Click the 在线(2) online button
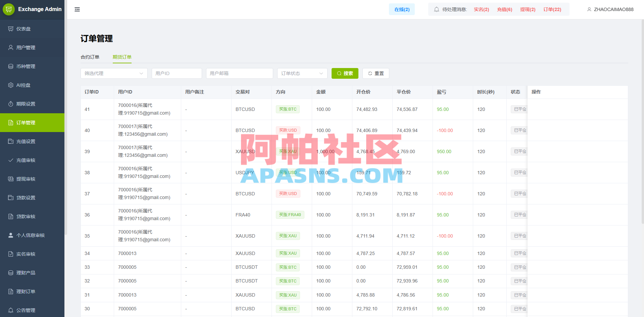The height and width of the screenshot is (317, 644). pyautogui.click(x=402, y=9)
